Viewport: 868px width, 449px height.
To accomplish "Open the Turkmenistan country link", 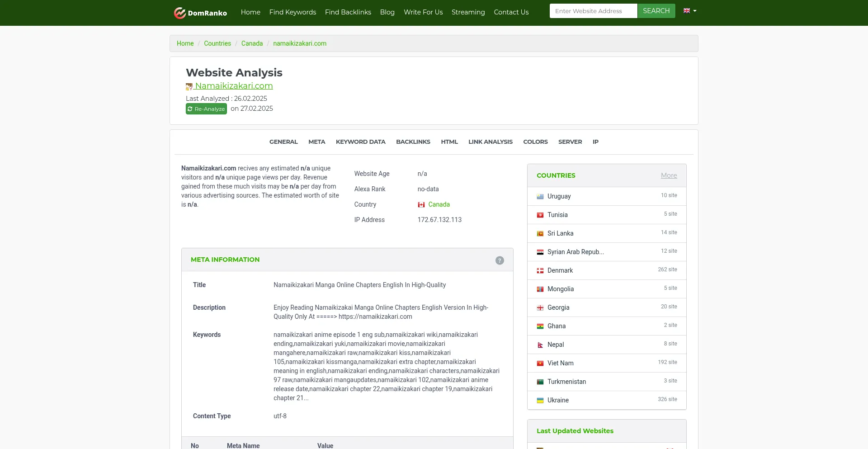I will pyautogui.click(x=566, y=382).
